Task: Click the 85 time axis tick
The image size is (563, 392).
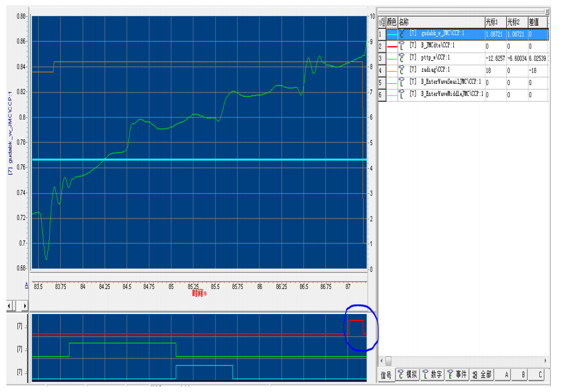Action: pyautogui.click(x=171, y=287)
